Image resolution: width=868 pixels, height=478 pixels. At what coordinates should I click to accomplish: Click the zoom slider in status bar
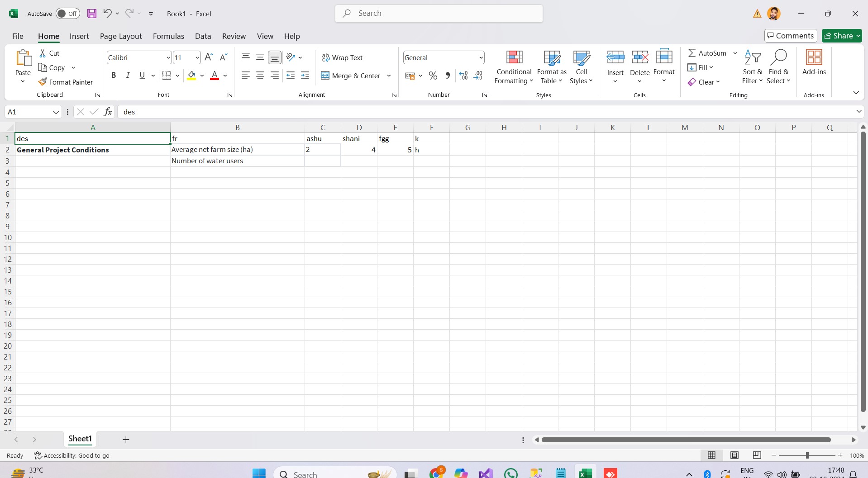[x=807, y=455]
